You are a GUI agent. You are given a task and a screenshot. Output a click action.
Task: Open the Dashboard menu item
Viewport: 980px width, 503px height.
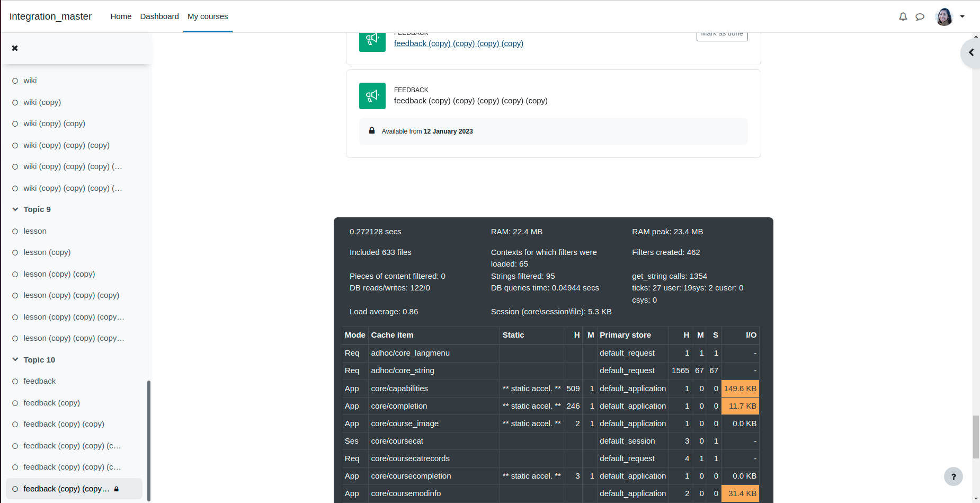(x=159, y=16)
